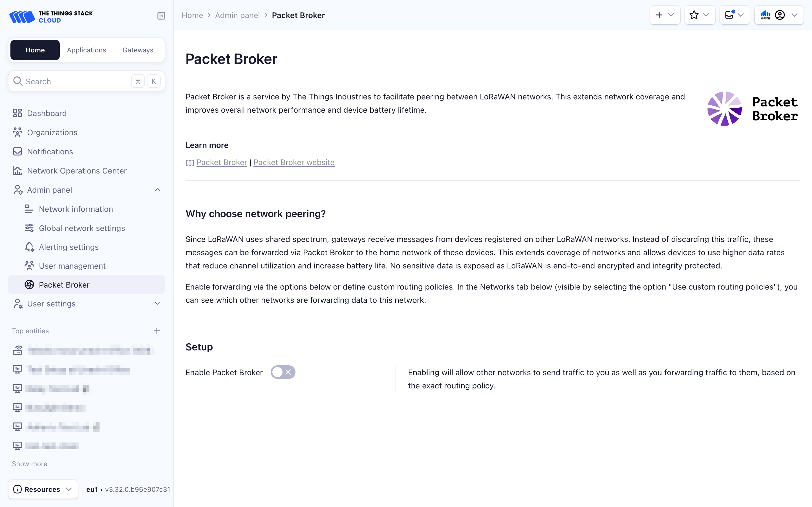The width and height of the screenshot is (812, 507).
Task: Click the Network Operations Center icon
Action: click(17, 171)
